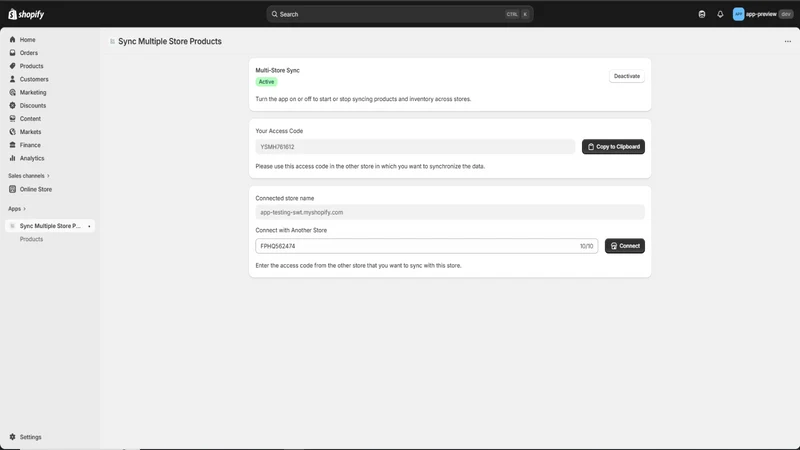Open the Finance bank icon

(x=13, y=145)
